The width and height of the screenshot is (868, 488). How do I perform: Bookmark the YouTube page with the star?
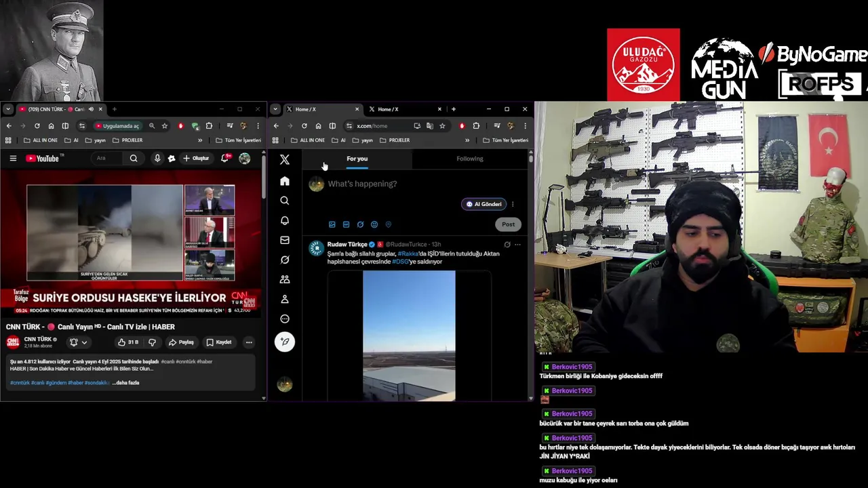164,125
